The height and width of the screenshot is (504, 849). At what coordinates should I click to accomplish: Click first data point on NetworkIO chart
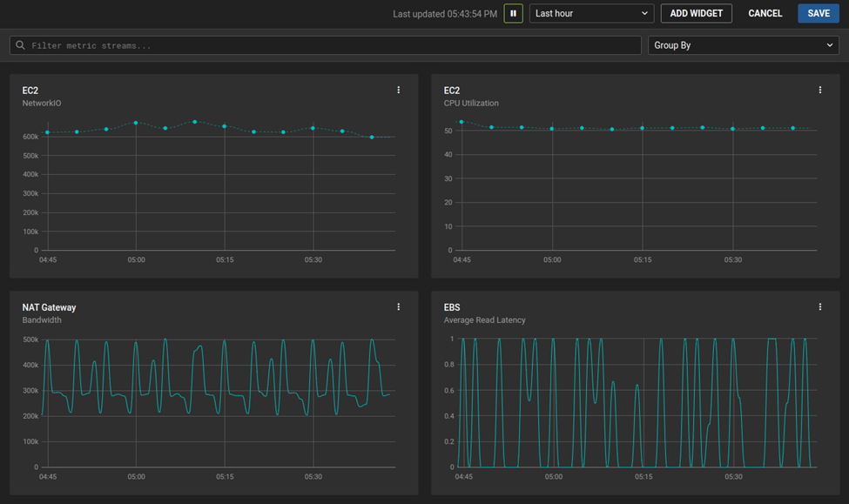coord(48,132)
